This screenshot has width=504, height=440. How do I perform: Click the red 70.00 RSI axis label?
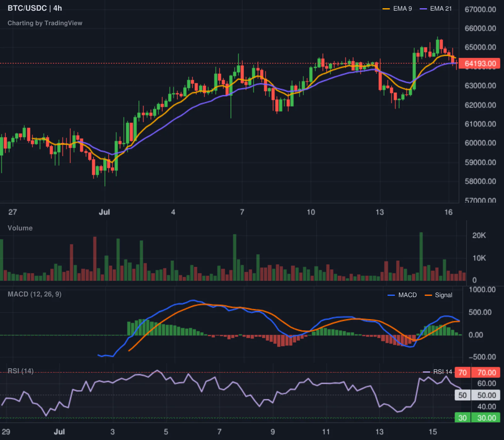tap(486, 373)
